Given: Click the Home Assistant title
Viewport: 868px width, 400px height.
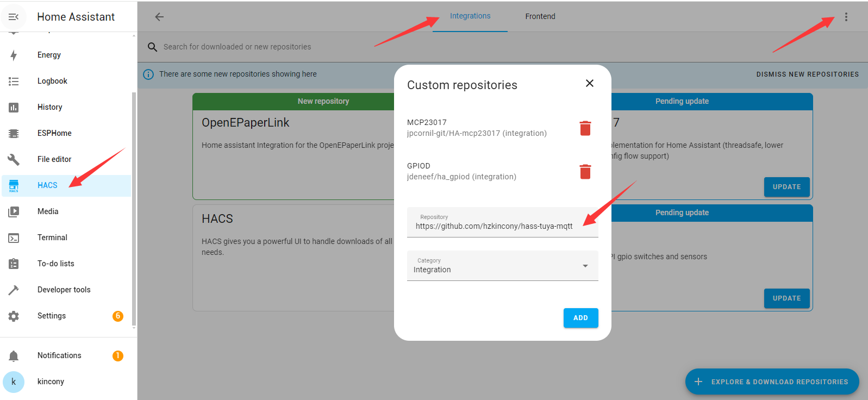Looking at the screenshot, I should pos(76,17).
